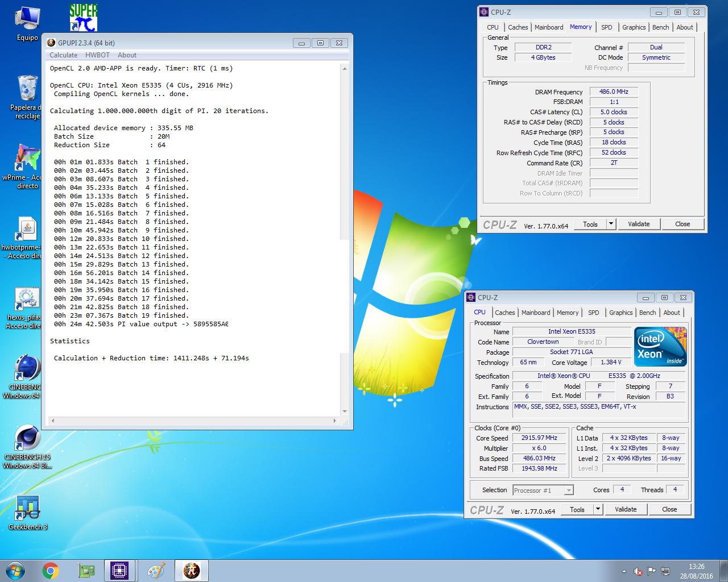The image size is (728, 582).
Task: Click the GPUPI title bar icon
Action: coord(51,43)
